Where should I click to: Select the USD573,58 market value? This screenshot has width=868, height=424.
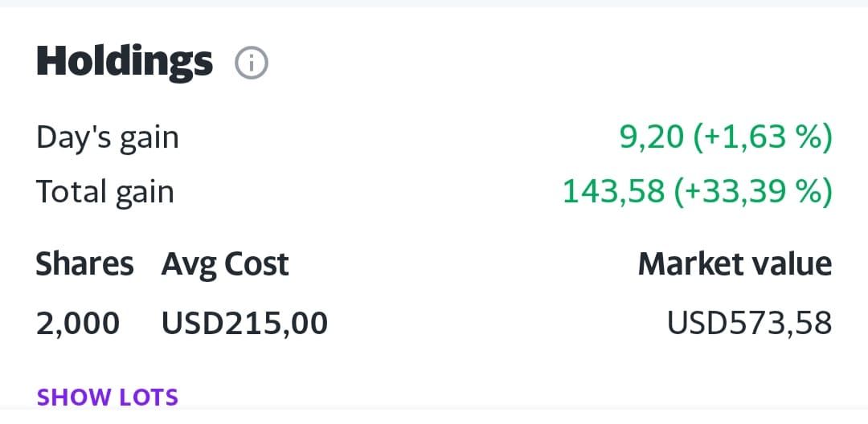pos(750,323)
